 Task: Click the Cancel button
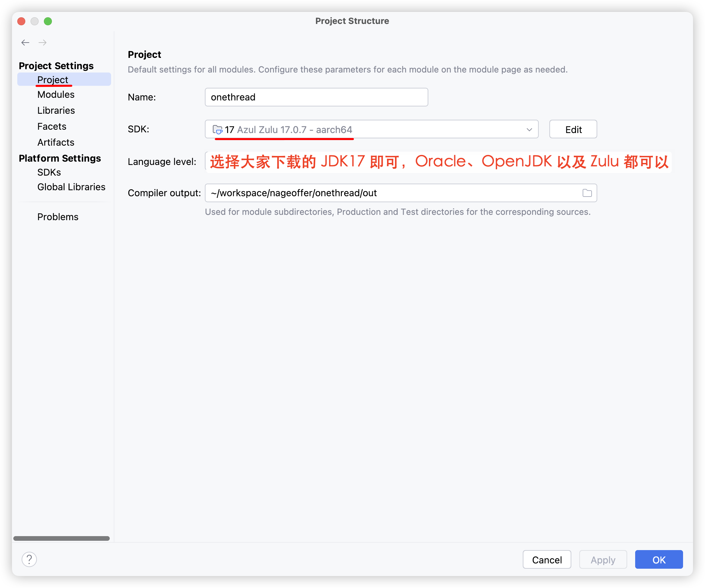(547, 560)
